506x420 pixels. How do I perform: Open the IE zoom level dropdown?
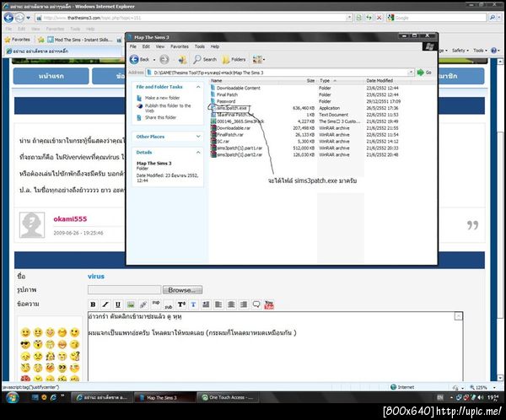point(494,387)
